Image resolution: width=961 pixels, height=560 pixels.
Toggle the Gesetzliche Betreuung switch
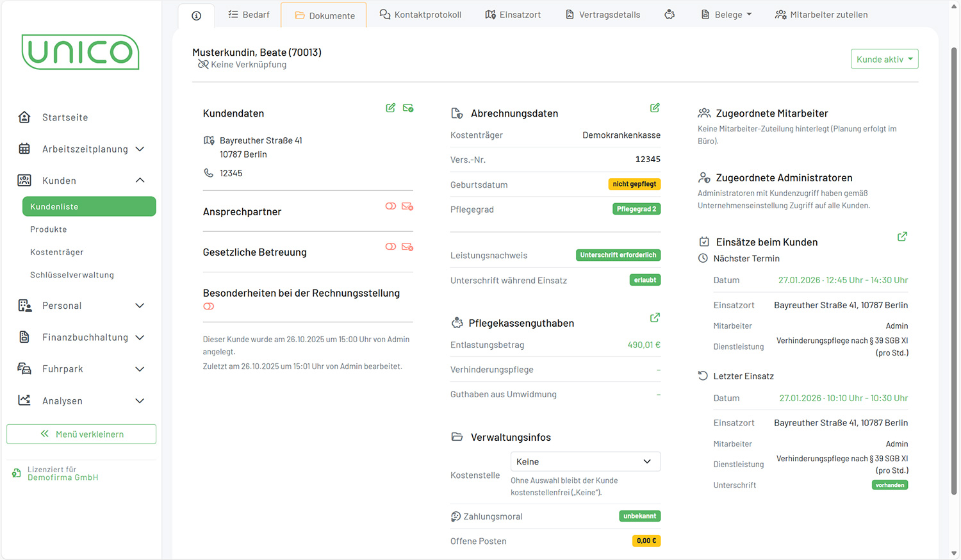(390, 247)
